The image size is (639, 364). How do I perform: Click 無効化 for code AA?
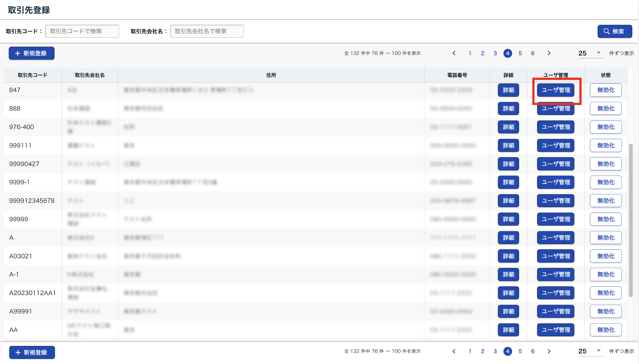coord(605,330)
